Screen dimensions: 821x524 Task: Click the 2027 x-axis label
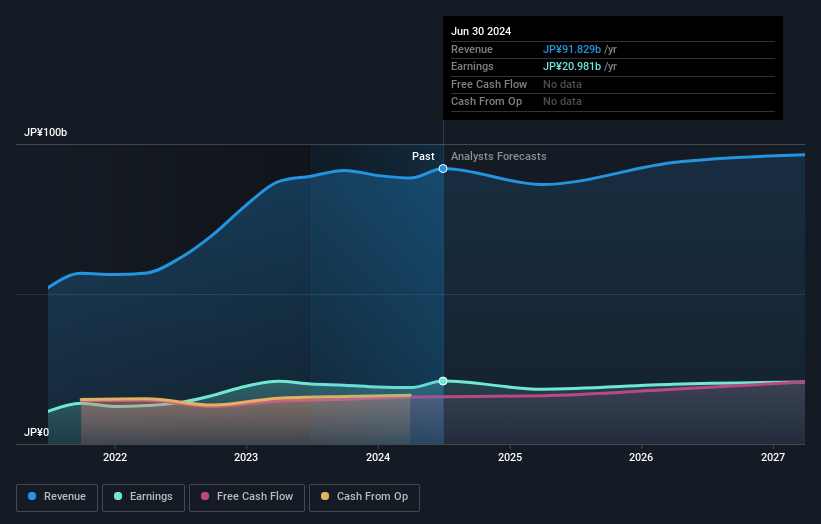(x=773, y=458)
